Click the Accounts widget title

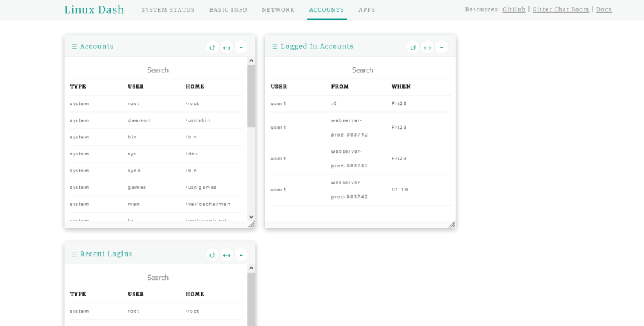pyautogui.click(x=96, y=47)
